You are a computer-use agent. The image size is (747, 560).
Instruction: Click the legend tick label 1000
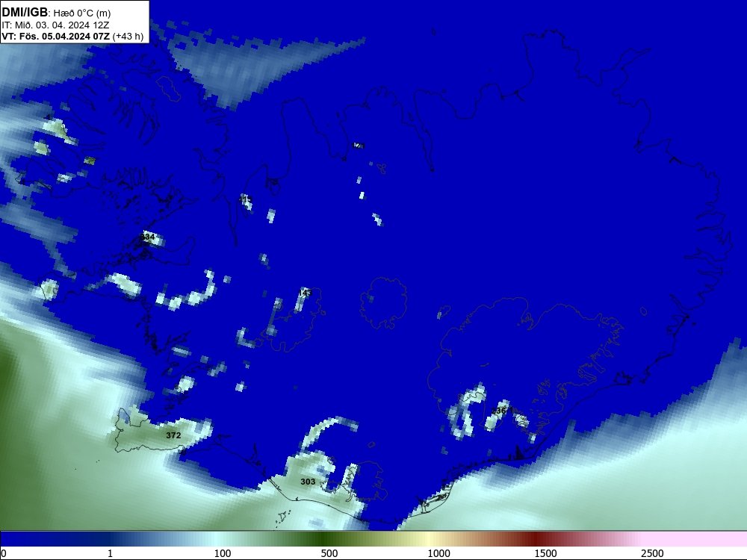[x=438, y=553]
